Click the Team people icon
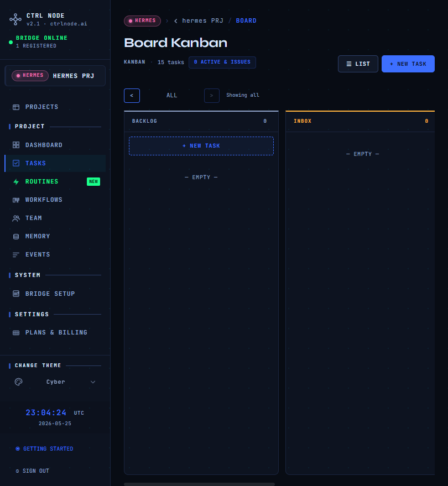Screen dimensions: 448x486 (x=16, y=218)
